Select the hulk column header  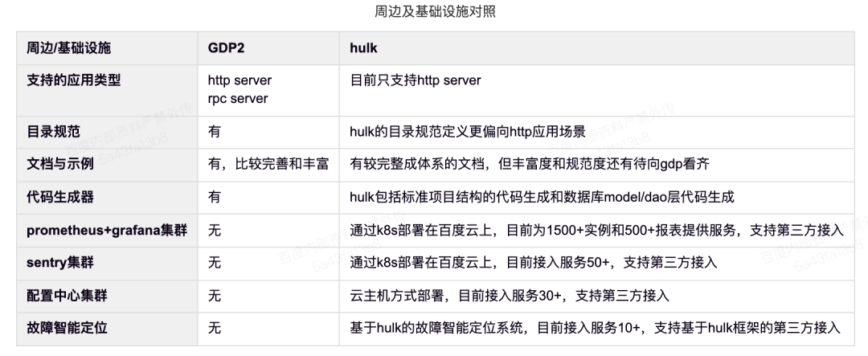[x=363, y=48]
